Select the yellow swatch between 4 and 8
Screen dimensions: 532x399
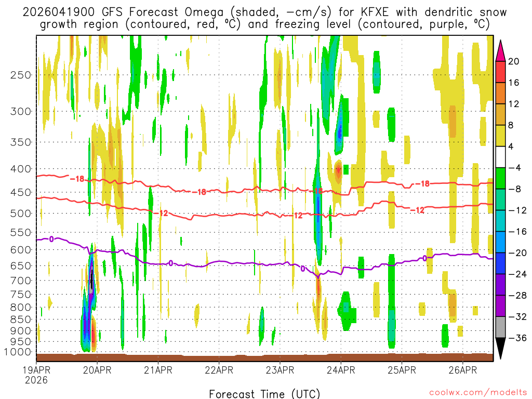(x=501, y=136)
